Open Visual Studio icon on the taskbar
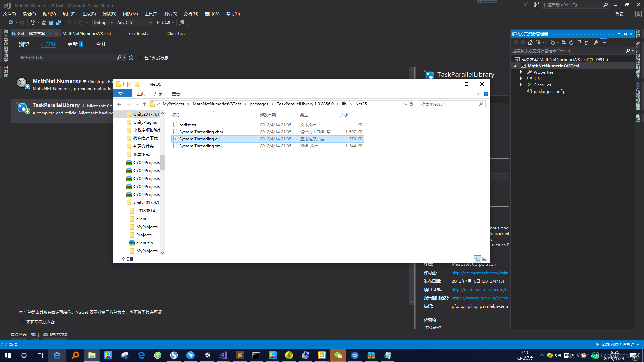The height and width of the screenshot is (362, 644). click(223, 355)
